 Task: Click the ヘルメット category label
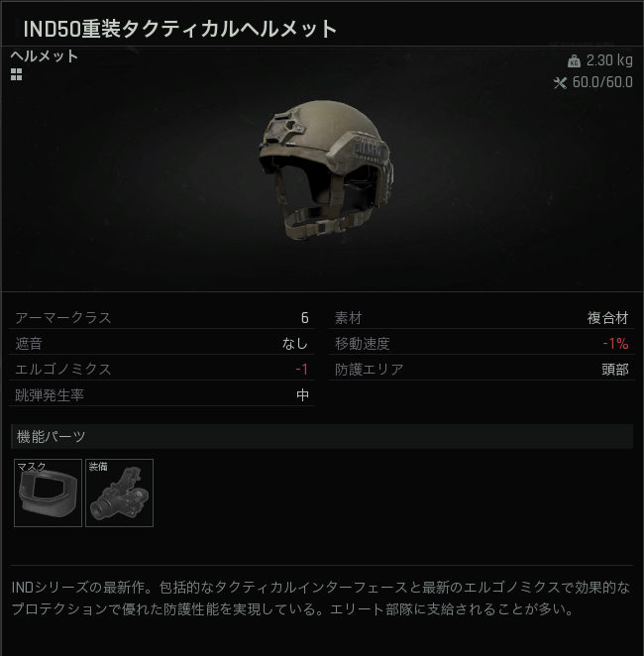[x=45, y=56]
